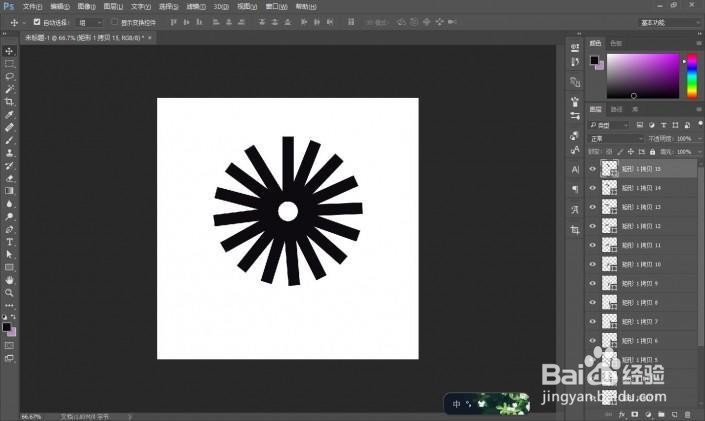
Task: Select the 矩形 1 拷贝 8 layer thumbnail
Action: [609, 303]
